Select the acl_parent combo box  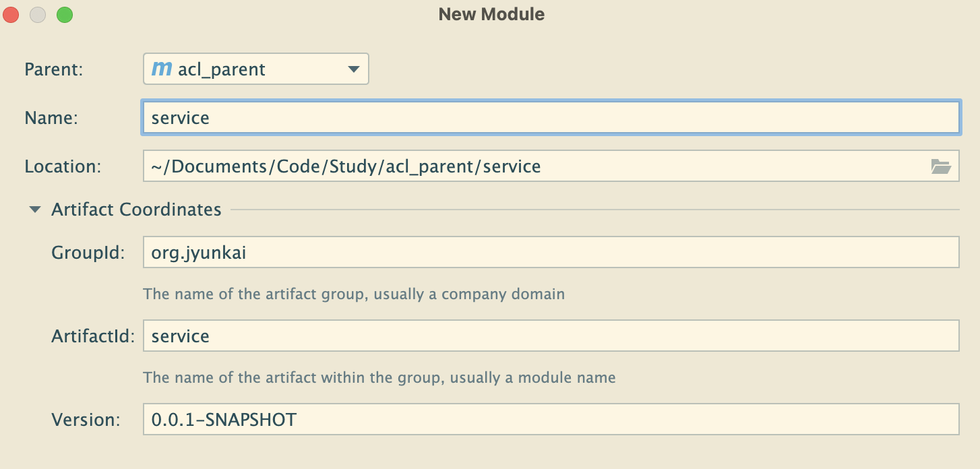pos(256,69)
